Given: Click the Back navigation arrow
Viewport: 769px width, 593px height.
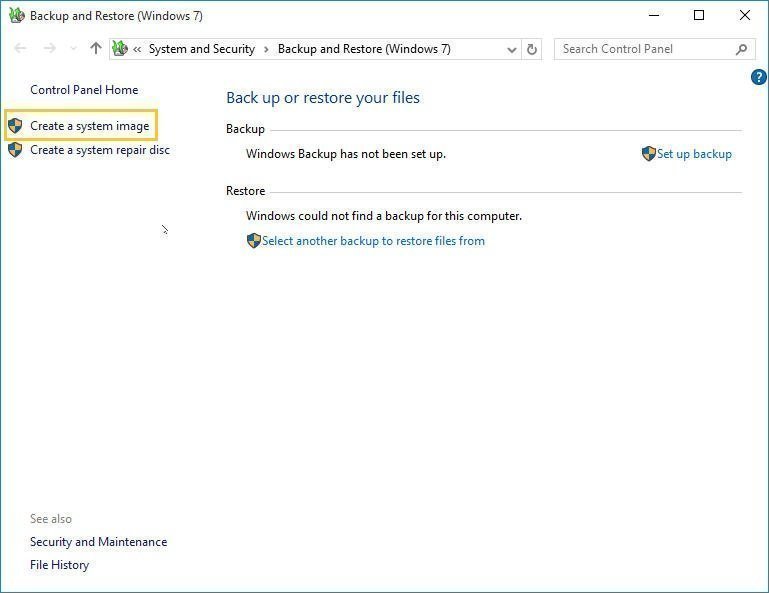Looking at the screenshot, I should tap(20, 48).
